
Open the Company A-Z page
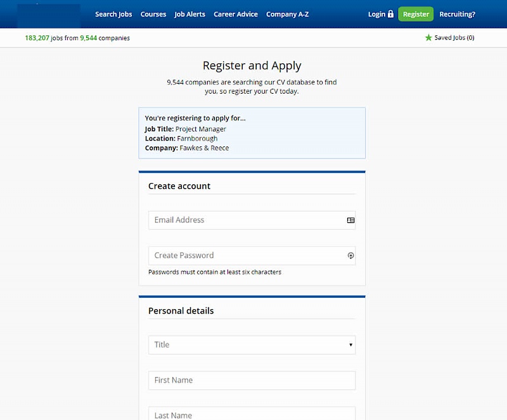[x=287, y=14]
